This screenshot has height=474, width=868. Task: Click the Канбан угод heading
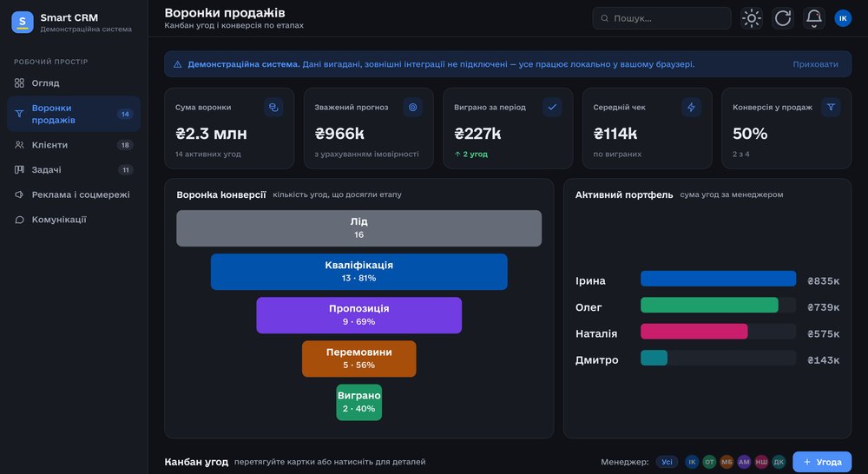click(196, 462)
